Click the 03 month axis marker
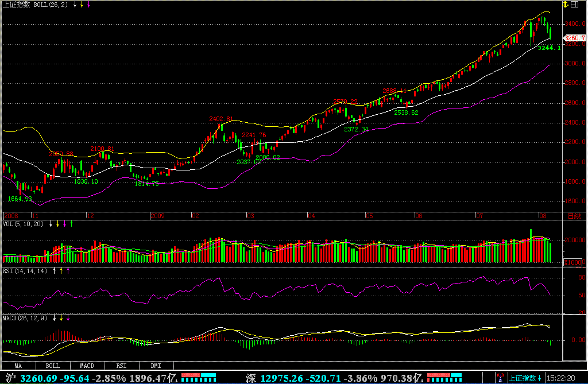 (250, 216)
